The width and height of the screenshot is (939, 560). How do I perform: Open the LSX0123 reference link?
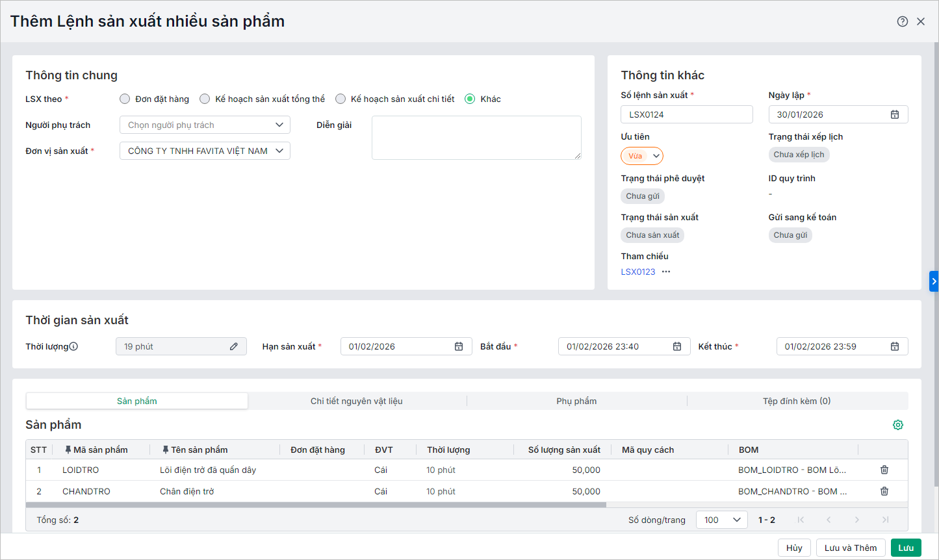click(637, 272)
